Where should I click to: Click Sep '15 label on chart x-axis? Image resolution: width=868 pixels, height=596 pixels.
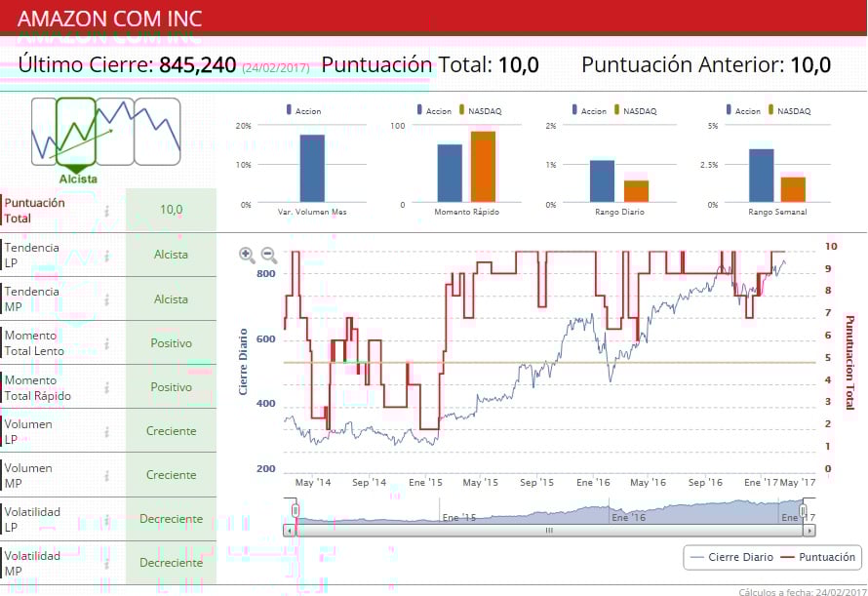[x=536, y=483]
